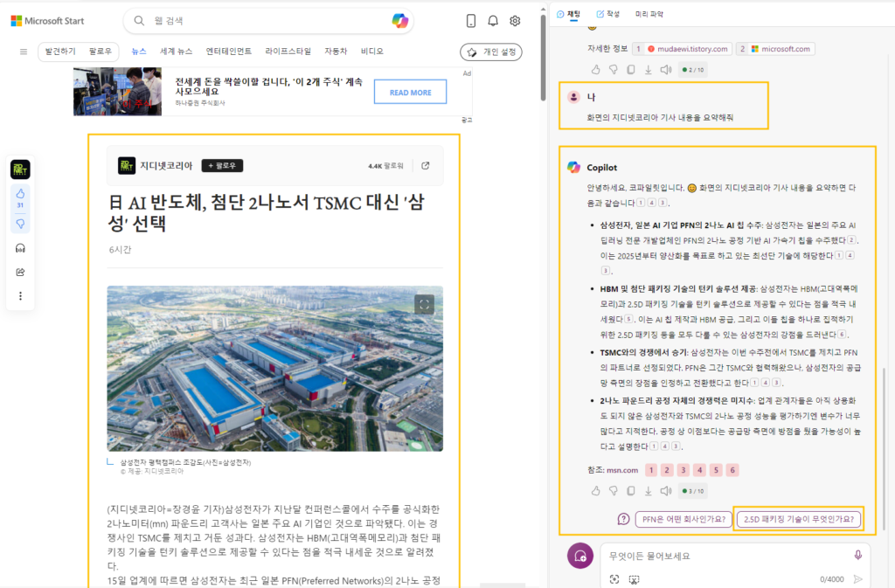Click reference number 3 chip beside msn.com
895x588 pixels.
pyautogui.click(x=683, y=470)
